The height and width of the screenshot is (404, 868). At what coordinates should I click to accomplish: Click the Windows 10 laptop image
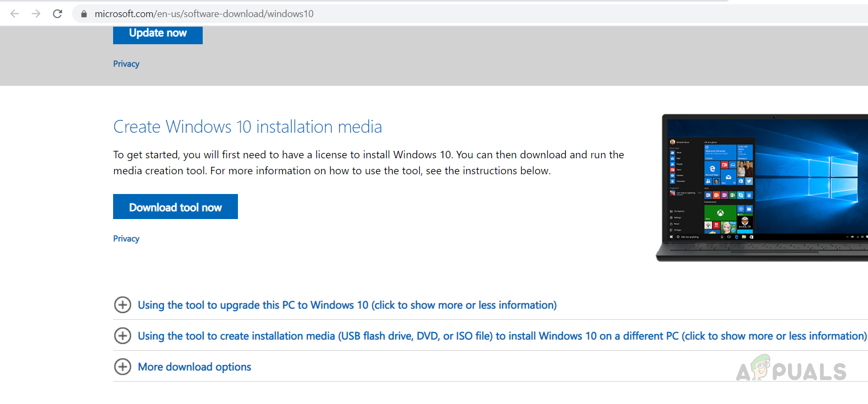tap(763, 187)
